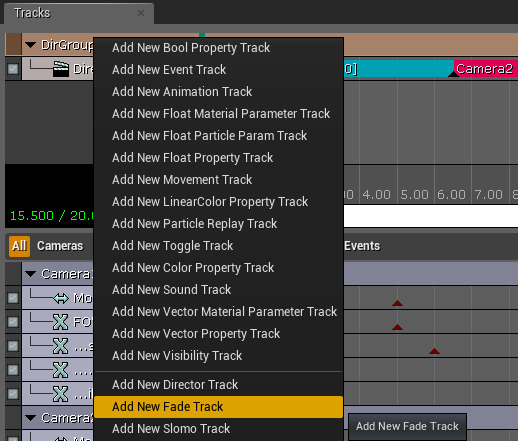This screenshot has height=441, width=518.
Task: Collapse the Camera1 group arrow
Action: 31,274
